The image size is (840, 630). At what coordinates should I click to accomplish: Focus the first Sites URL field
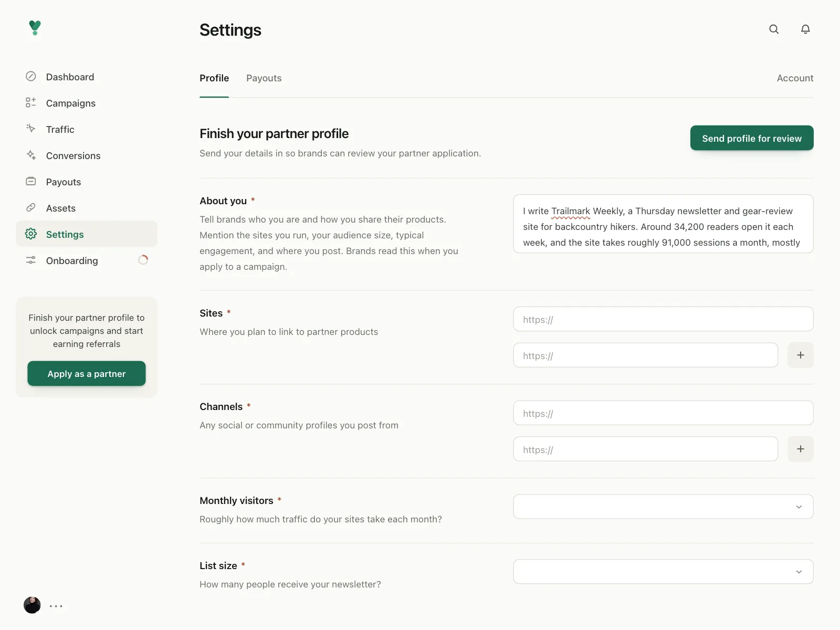(x=664, y=319)
